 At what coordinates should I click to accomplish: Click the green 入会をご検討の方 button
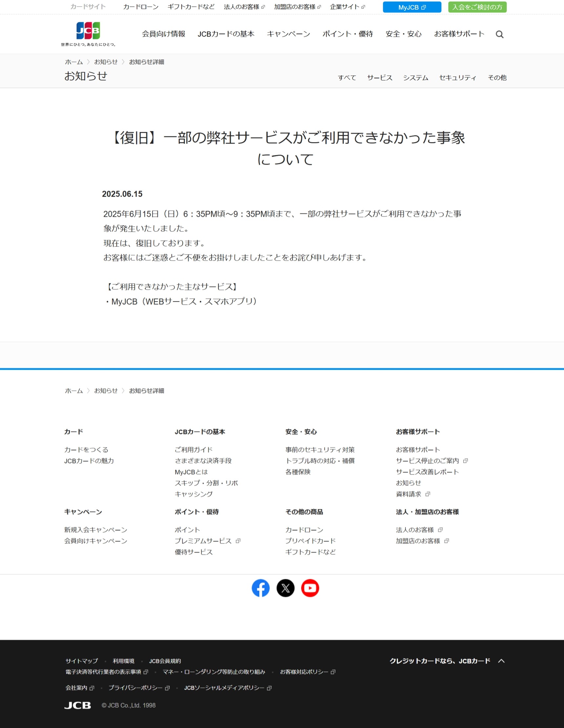point(477,7)
